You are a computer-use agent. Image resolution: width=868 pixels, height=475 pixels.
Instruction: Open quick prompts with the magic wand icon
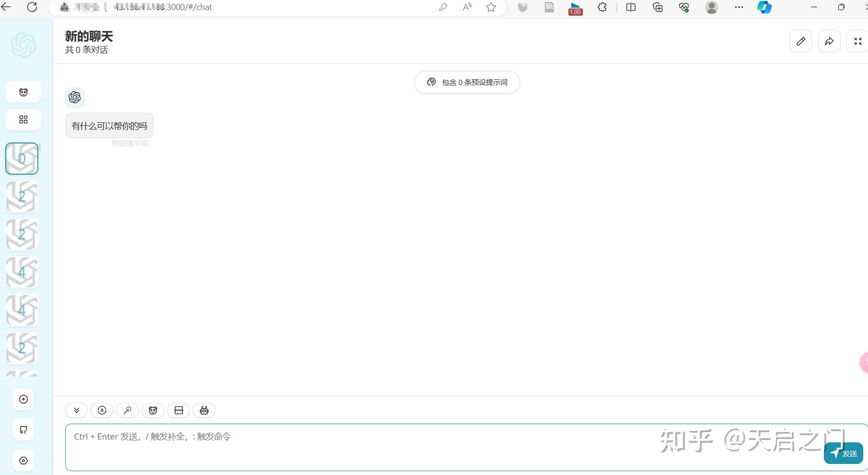[x=127, y=410]
